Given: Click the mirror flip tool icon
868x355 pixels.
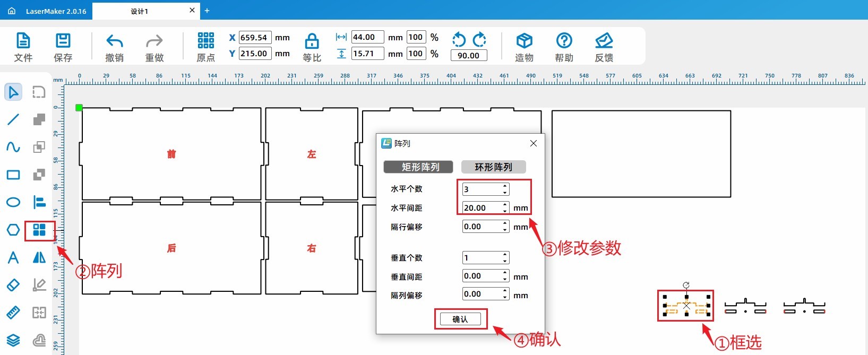Looking at the screenshot, I should coord(39,257).
